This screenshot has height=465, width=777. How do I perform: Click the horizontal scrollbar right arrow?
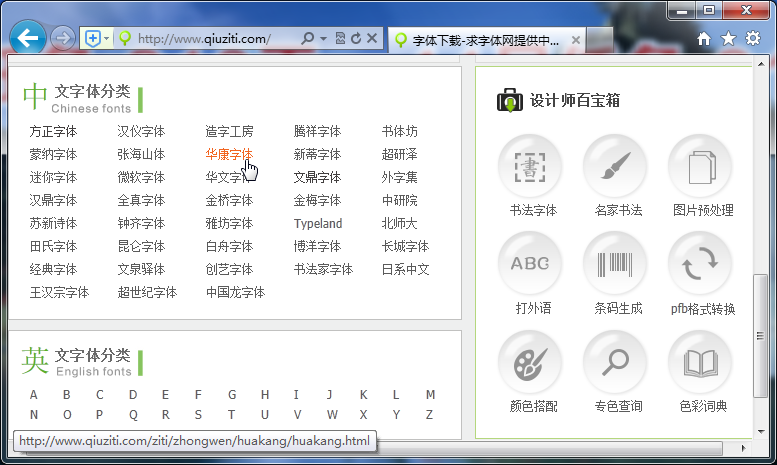pos(743,448)
